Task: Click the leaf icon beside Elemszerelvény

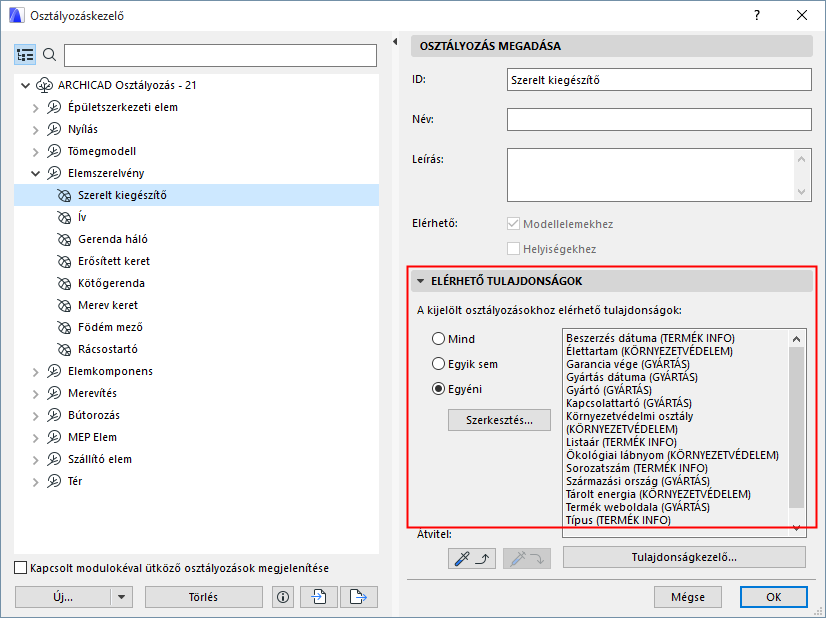Action: click(54, 173)
